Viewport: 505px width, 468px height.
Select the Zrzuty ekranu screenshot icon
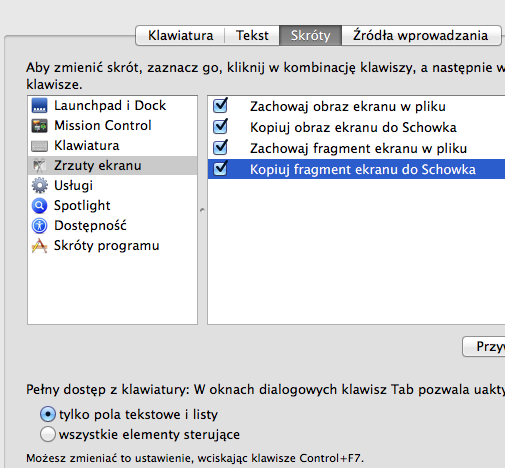click(x=39, y=166)
